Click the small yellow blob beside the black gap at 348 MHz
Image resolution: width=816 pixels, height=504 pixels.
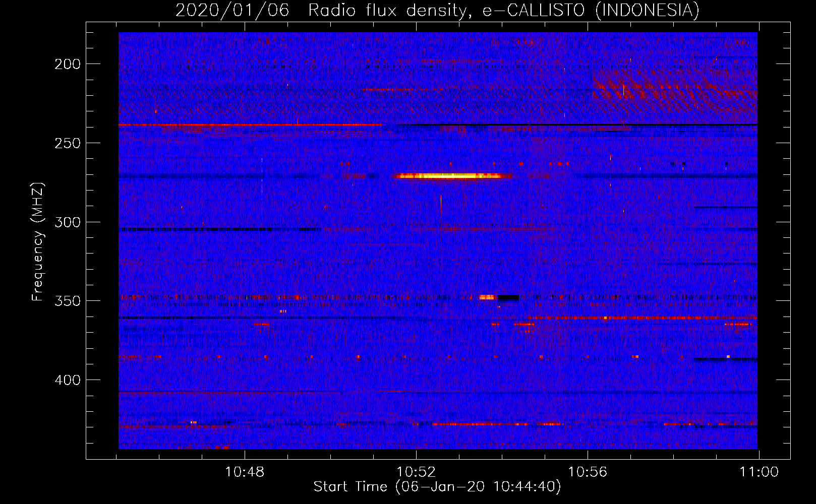click(x=488, y=297)
